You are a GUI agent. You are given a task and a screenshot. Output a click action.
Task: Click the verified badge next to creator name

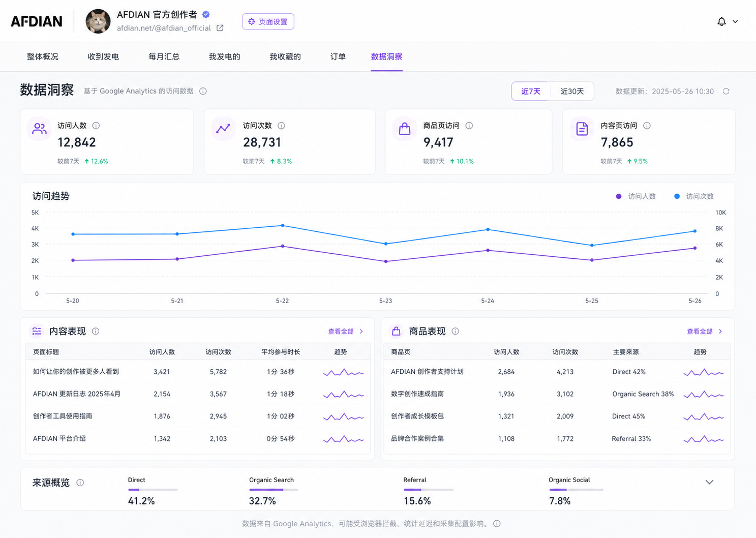tap(206, 14)
